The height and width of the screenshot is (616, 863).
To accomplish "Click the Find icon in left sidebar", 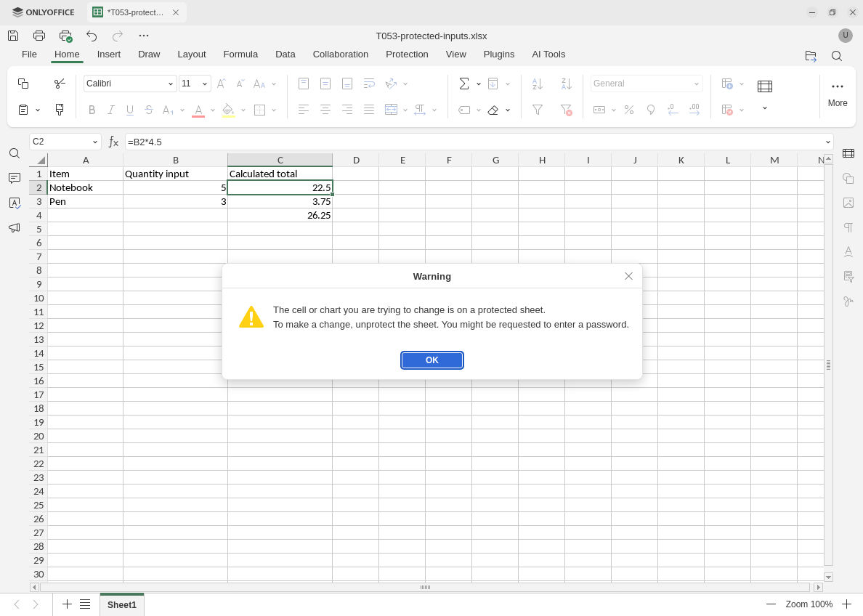I will coord(15,153).
